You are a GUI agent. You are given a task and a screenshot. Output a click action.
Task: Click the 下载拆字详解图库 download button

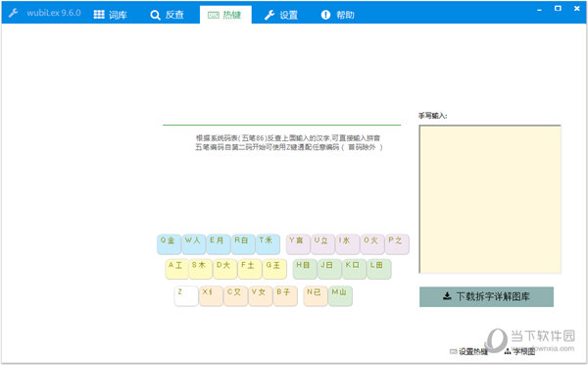[x=486, y=296]
